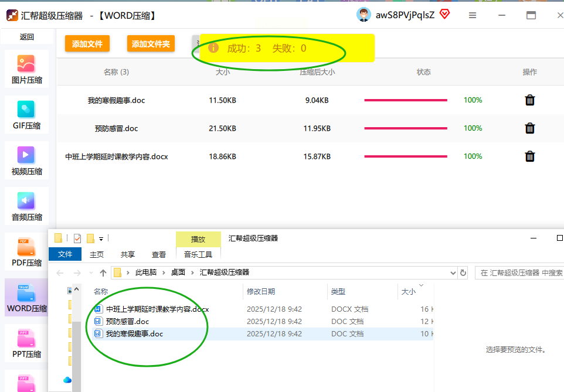
Task: Click the red VIP diamond icon
Action: point(445,15)
